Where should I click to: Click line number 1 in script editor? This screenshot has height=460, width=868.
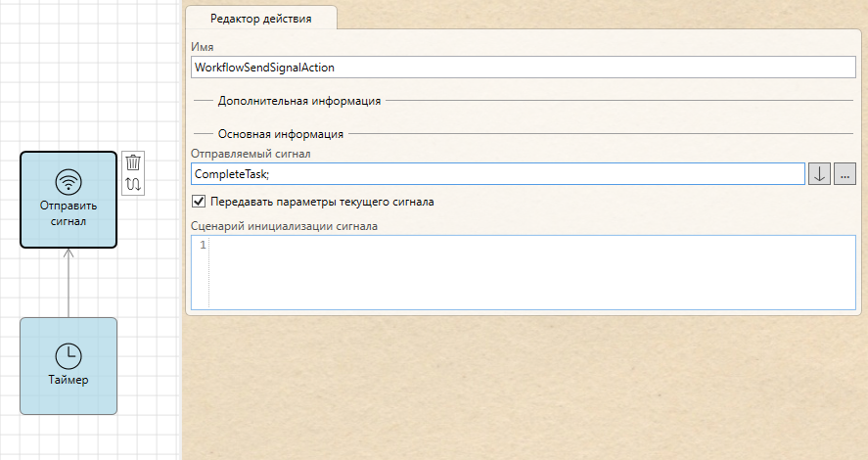pos(204,245)
